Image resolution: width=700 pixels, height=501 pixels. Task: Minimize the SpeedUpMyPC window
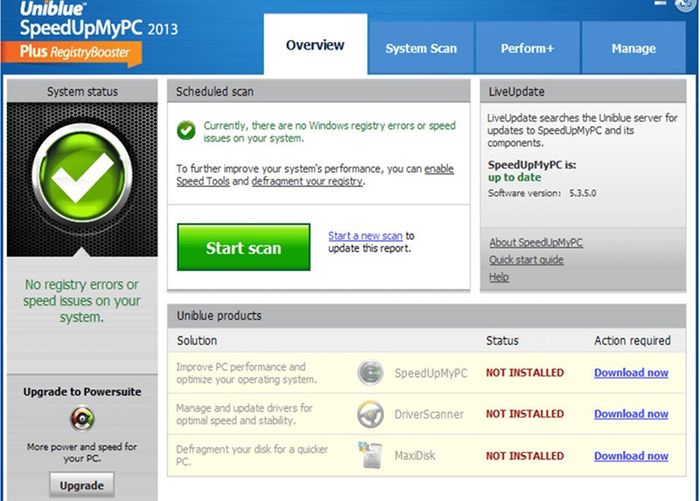(660, 3)
